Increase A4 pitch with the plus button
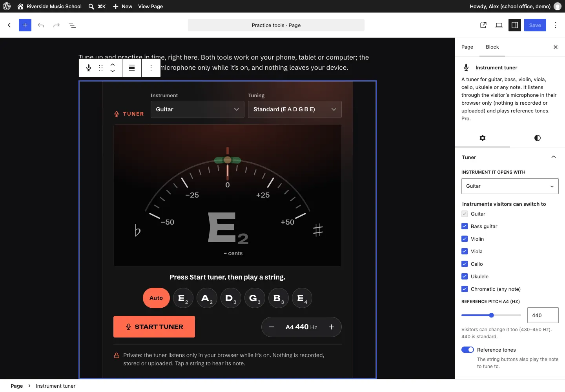Viewport: 565px width, 392px height. [332, 327]
